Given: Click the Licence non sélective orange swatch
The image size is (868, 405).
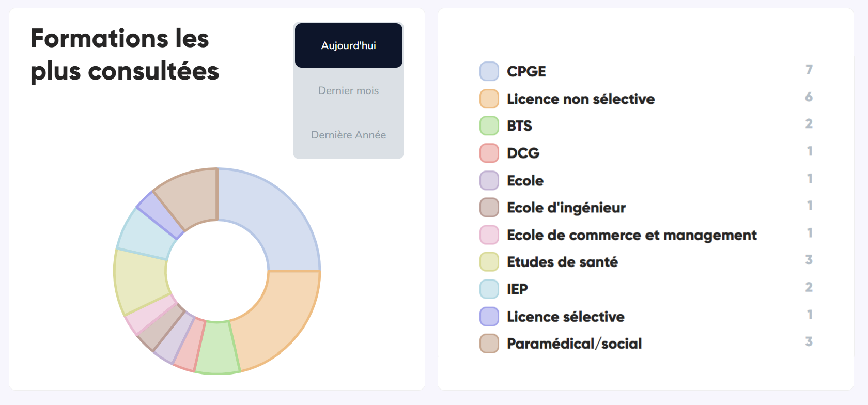Looking at the screenshot, I should click(489, 99).
